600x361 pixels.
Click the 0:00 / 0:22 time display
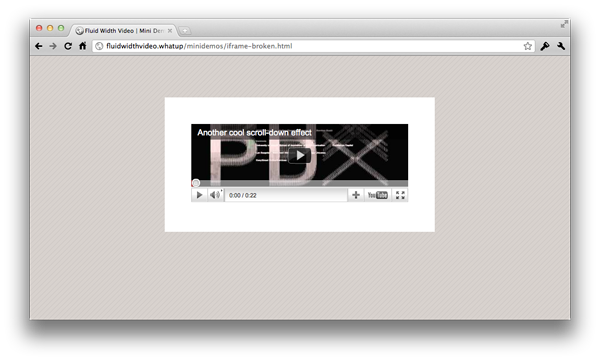[x=243, y=196]
